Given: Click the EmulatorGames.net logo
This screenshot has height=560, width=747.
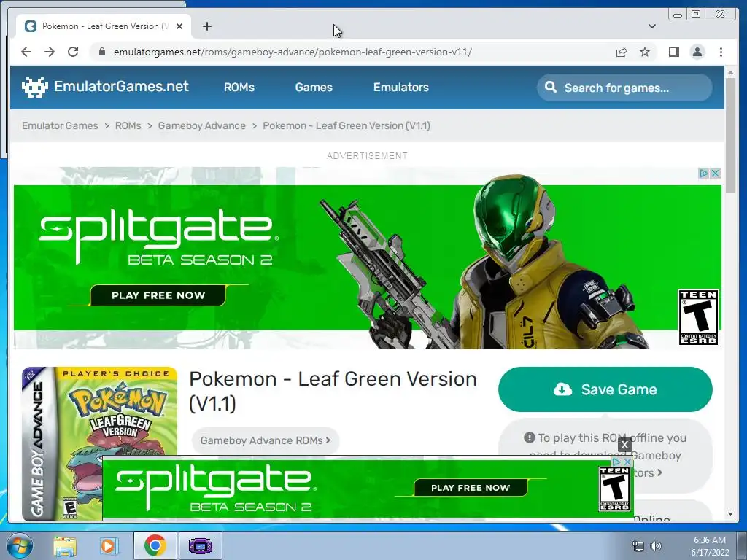Looking at the screenshot, I should click(x=105, y=87).
